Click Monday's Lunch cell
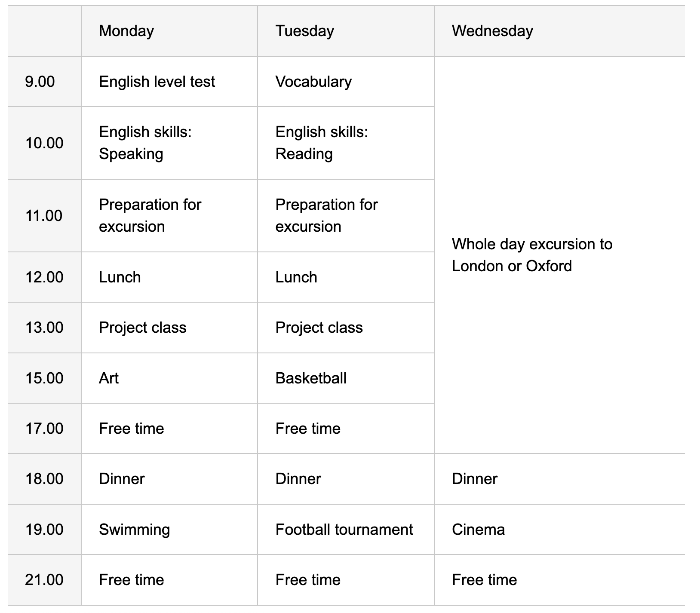The height and width of the screenshot is (613, 700). [x=120, y=277]
